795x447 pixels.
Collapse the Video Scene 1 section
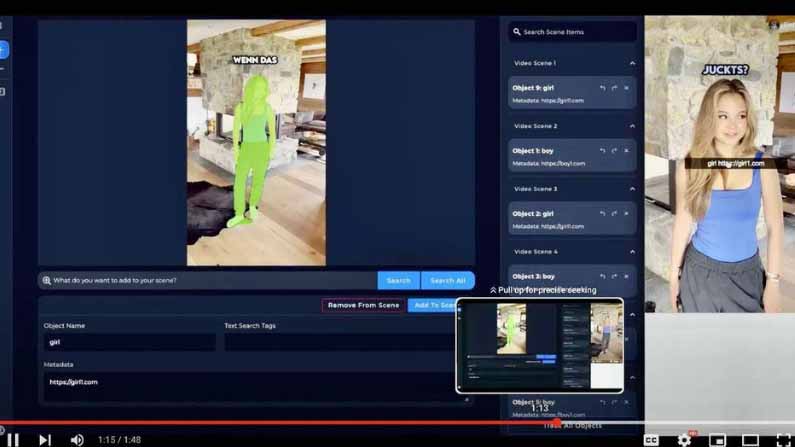click(632, 63)
